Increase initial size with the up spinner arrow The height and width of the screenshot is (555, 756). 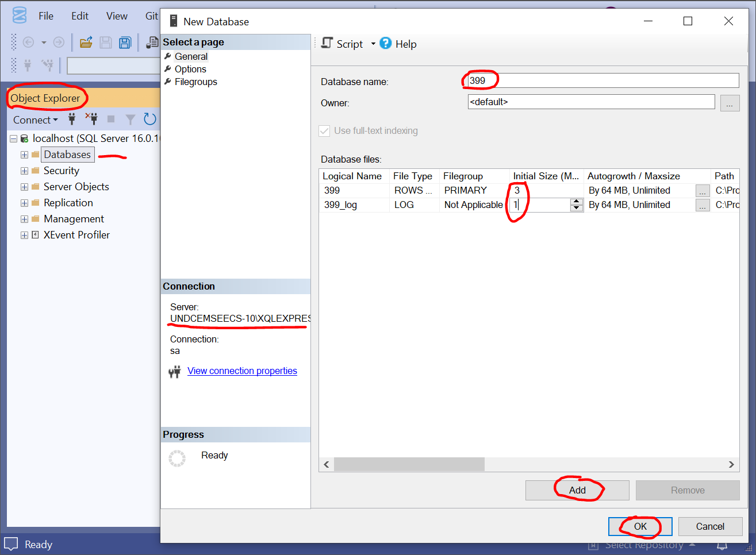point(577,201)
